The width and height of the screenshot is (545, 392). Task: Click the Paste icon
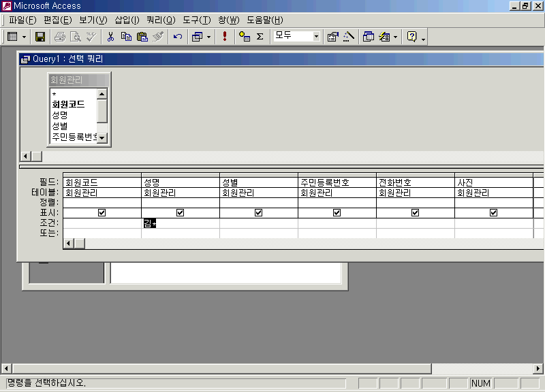click(142, 37)
